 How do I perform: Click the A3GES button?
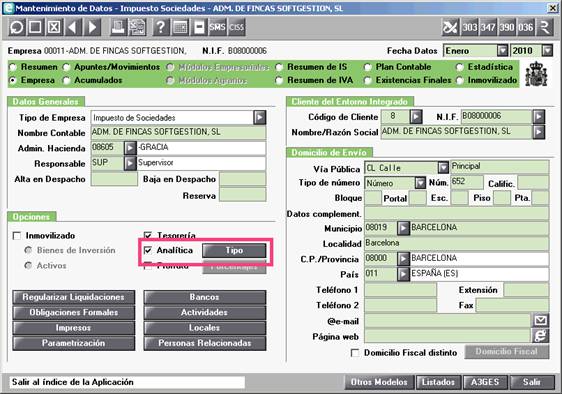tap(485, 382)
